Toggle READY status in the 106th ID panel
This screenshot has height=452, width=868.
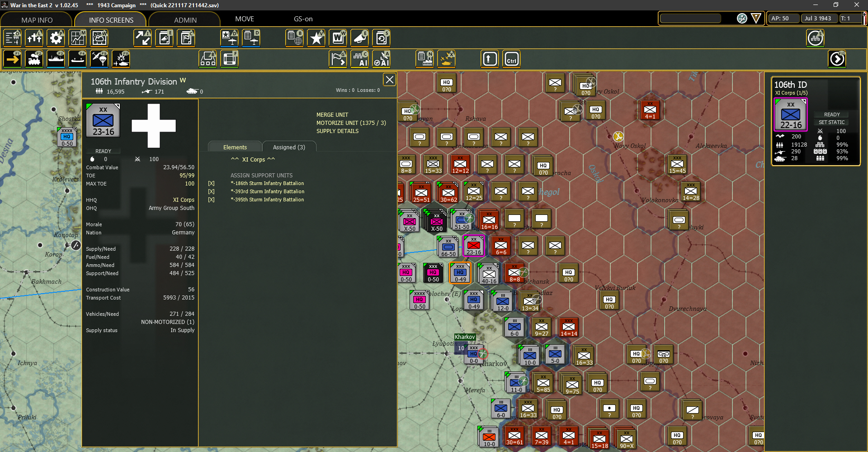coord(832,114)
